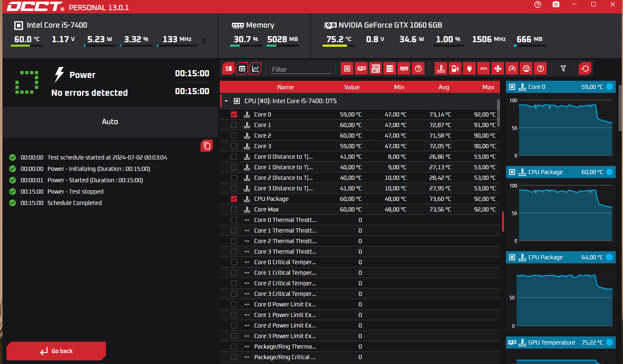The height and width of the screenshot is (364, 623).
Task: Click the Core 2 Critical Temper... row name
Action: click(x=285, y=283)
